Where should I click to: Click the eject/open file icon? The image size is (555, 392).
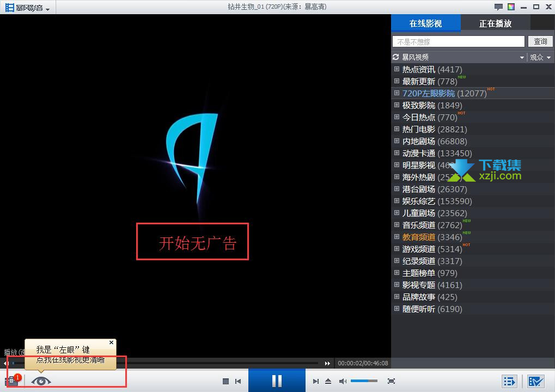(328, 382)
